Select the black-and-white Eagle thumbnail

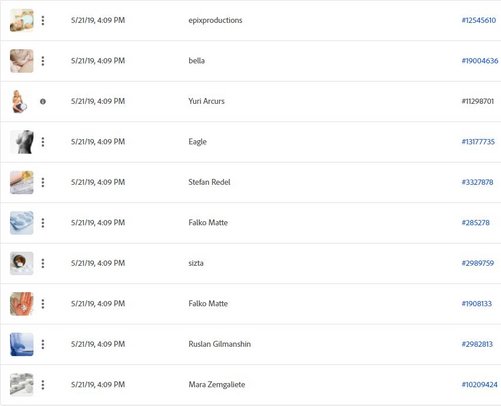(22, 142)
